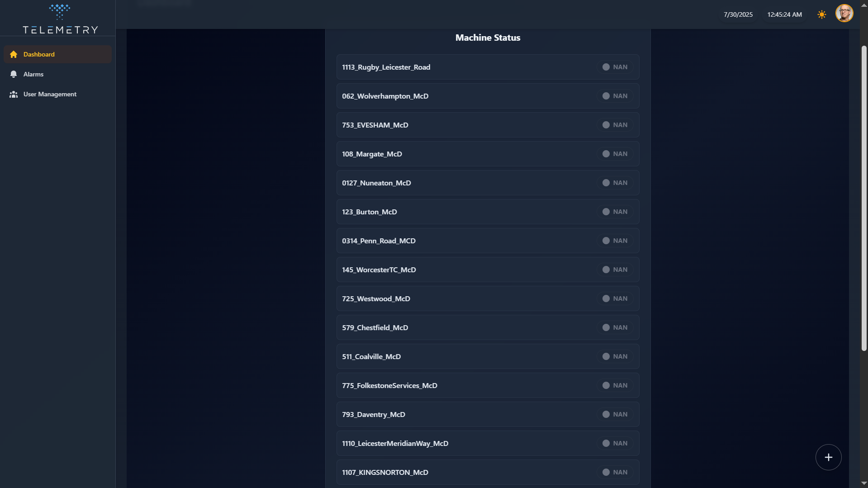Open the User Management page
The image size is (868, 488).
click(x=50, y=94)
